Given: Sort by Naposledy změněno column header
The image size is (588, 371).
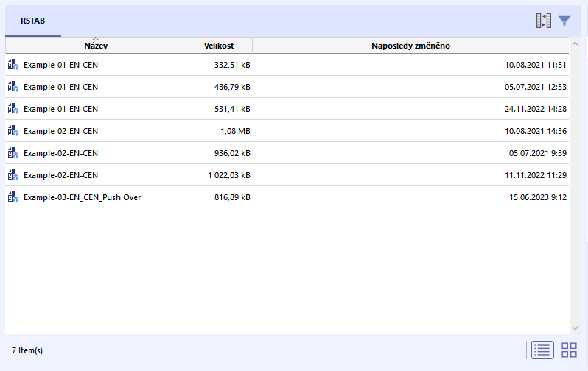Looking at the screenshot, I should pyautogui.click(x=410, y=46).
